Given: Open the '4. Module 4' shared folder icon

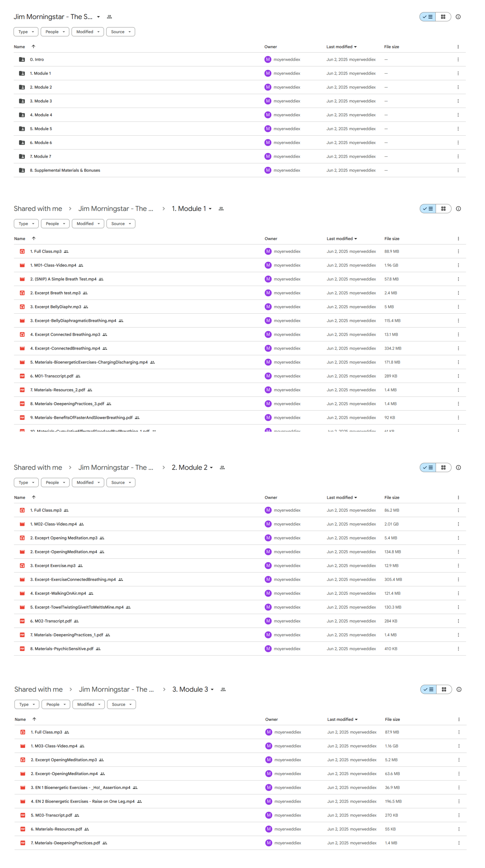Looking at the screenshot, I should coord(22,115).
